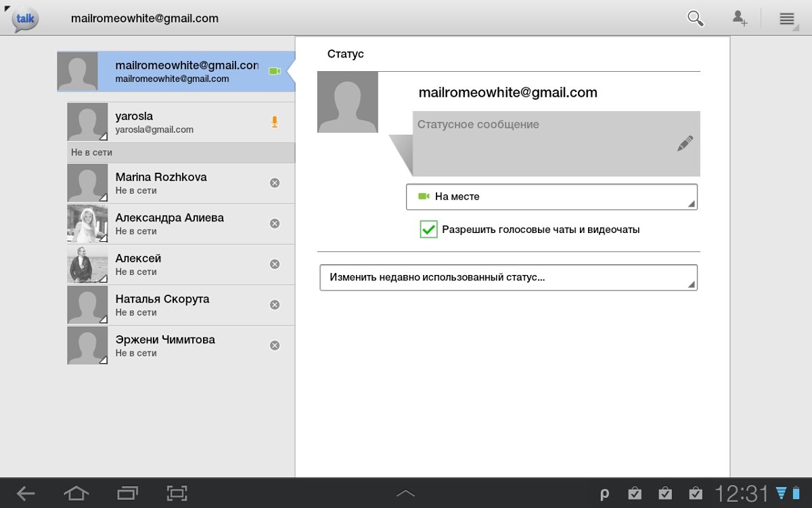Click offline icon beside Marina Rozhkova
Screen dimensions: 812x508
(x=274, y=183)
